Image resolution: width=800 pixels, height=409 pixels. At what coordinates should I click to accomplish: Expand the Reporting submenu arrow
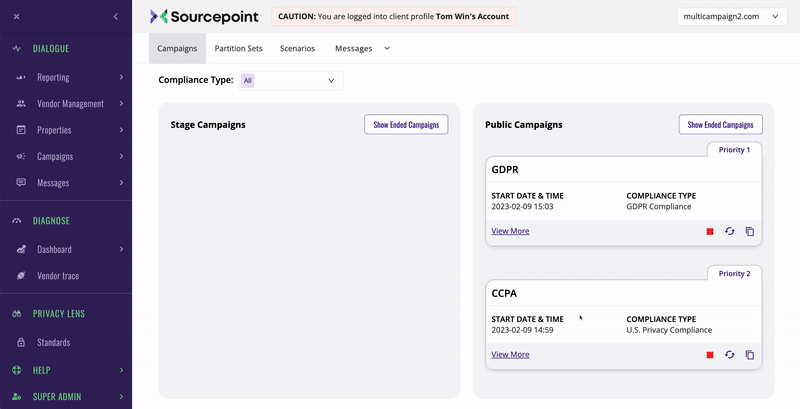[x=121, y=77]
